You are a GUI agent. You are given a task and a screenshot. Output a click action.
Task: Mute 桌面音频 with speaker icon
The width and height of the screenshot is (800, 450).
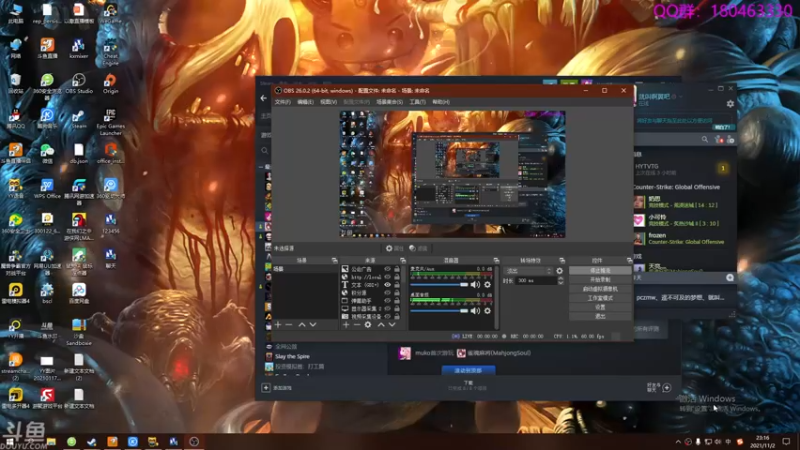(475, 311)
